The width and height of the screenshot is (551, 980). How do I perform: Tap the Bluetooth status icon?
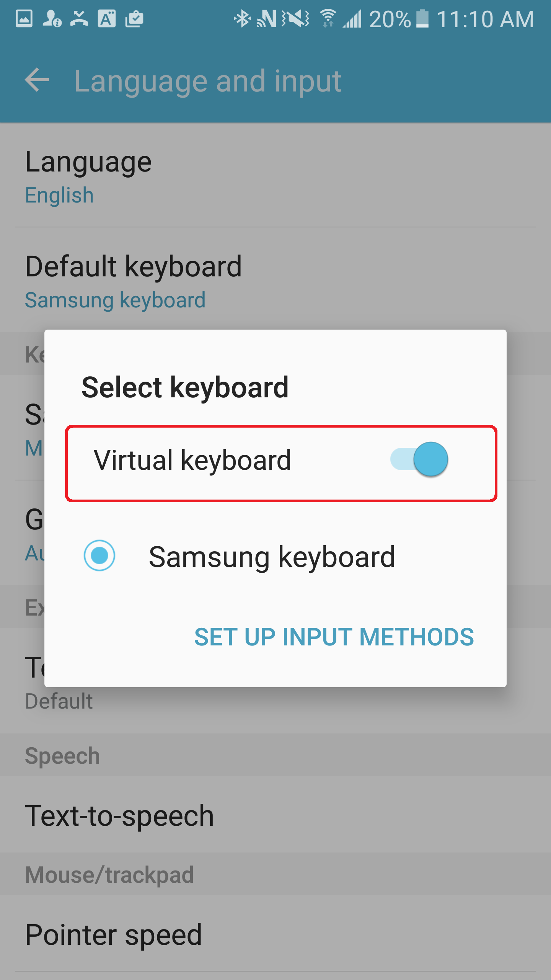[242, 18]
